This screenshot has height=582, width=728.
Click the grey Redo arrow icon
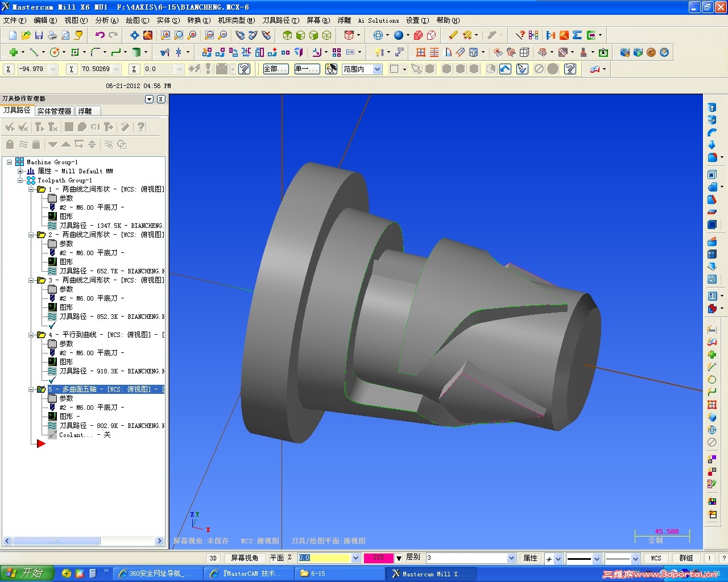[113, 35]
